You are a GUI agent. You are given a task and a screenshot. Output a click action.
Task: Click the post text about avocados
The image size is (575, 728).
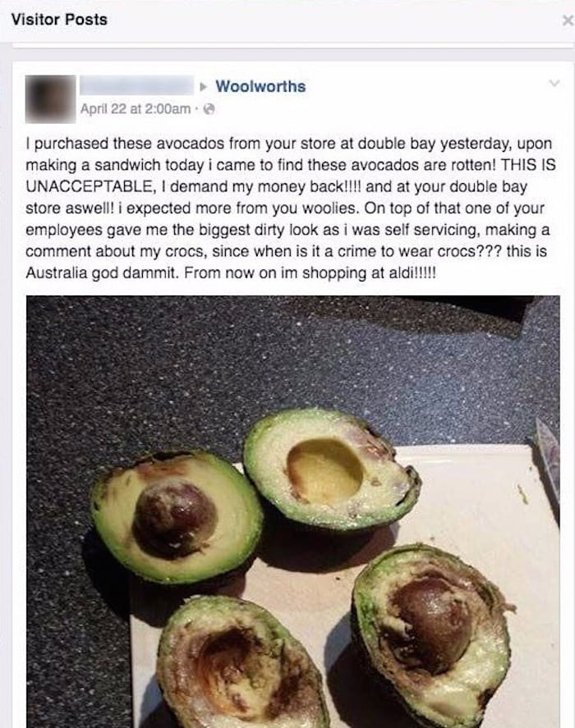coord(291,208)
